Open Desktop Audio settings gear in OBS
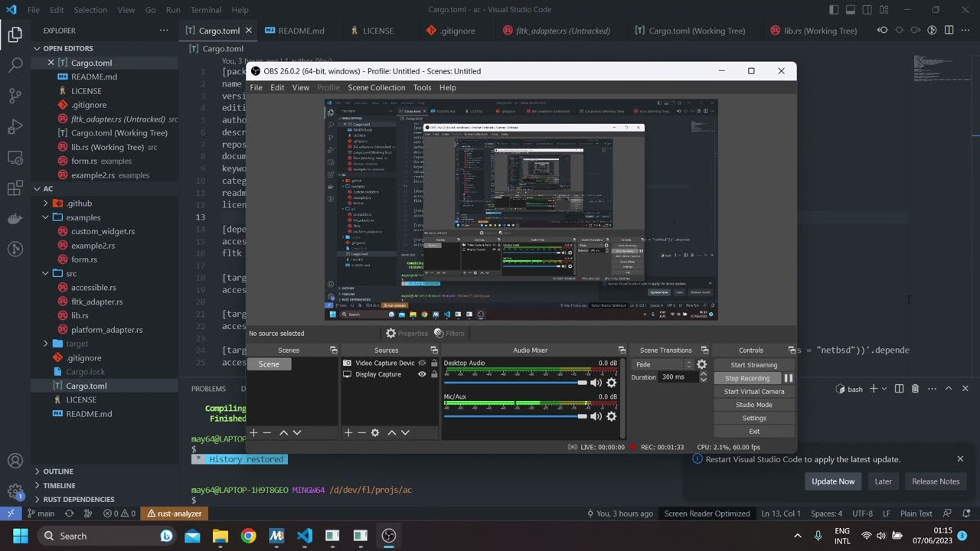This screenshot has height=551, width=980. [x=611, y=383]
